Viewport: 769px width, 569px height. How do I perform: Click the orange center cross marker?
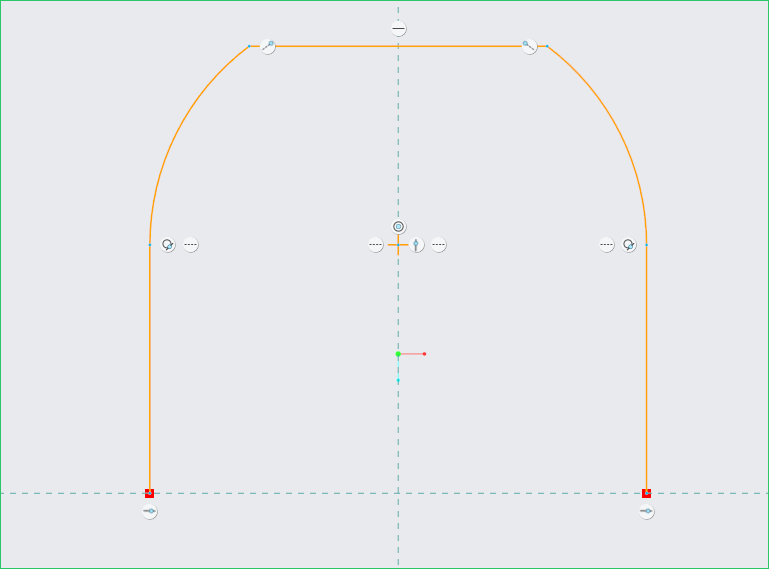[x=398, y=245]
